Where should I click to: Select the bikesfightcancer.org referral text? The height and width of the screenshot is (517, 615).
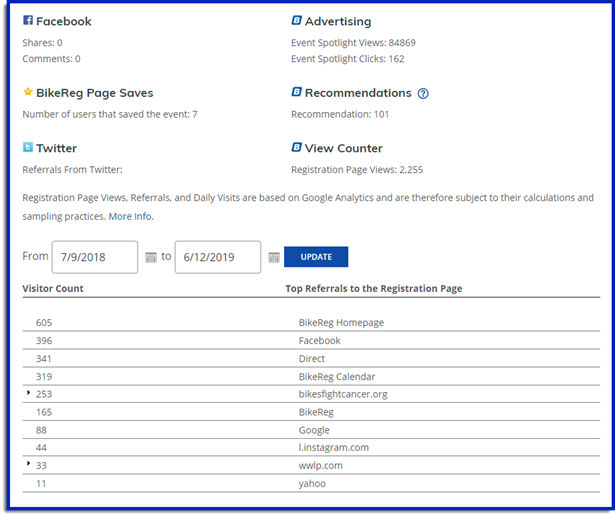pyautogui.click(x=343, y=394)
